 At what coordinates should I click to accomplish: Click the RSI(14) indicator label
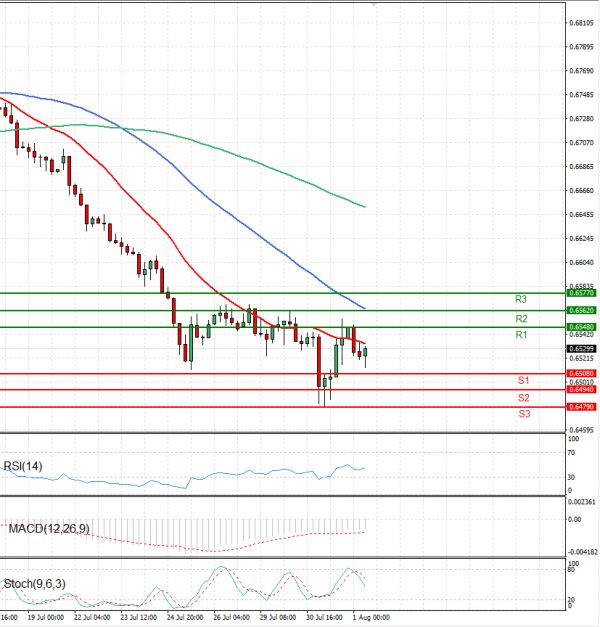click(23, 466)
